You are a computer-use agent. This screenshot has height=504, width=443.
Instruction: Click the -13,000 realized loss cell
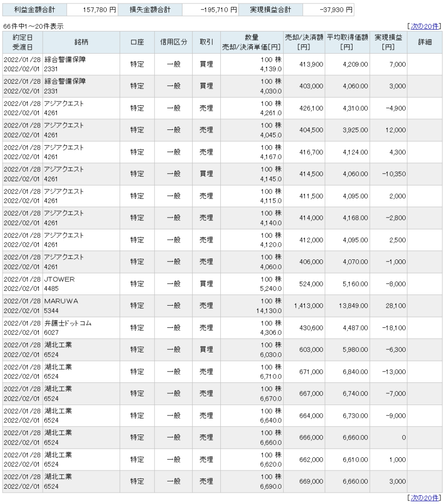(388, 372)
